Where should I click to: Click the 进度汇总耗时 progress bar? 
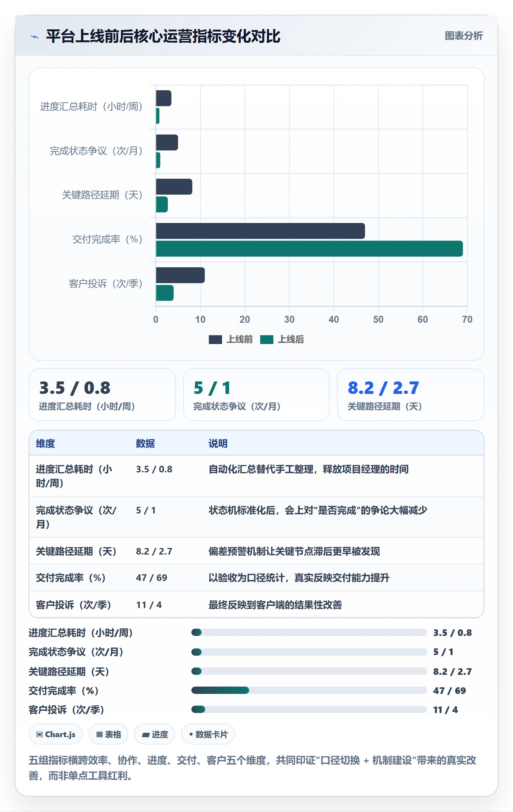309,632
